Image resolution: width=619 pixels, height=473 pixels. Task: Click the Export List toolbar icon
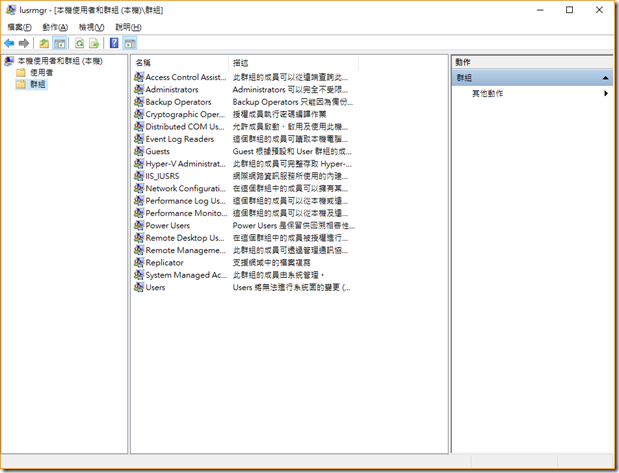(x=94, y=43)
